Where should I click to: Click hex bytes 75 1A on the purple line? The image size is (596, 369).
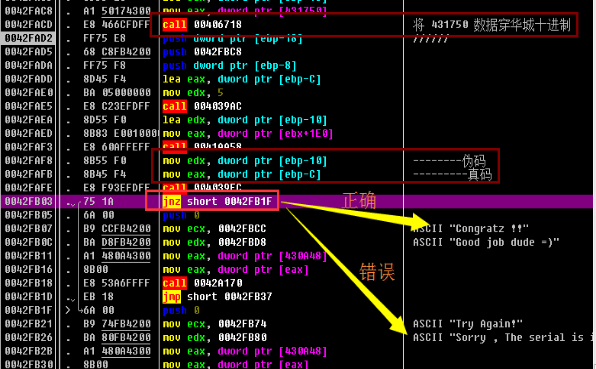98,201
